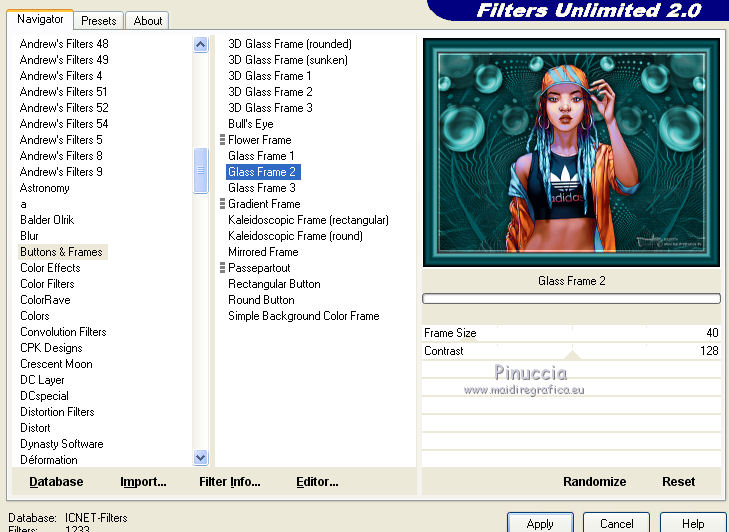Choose 3D Glass Frame (sunken) filter
Viewport: 729px width, 532px height.
tap(288, 60)
